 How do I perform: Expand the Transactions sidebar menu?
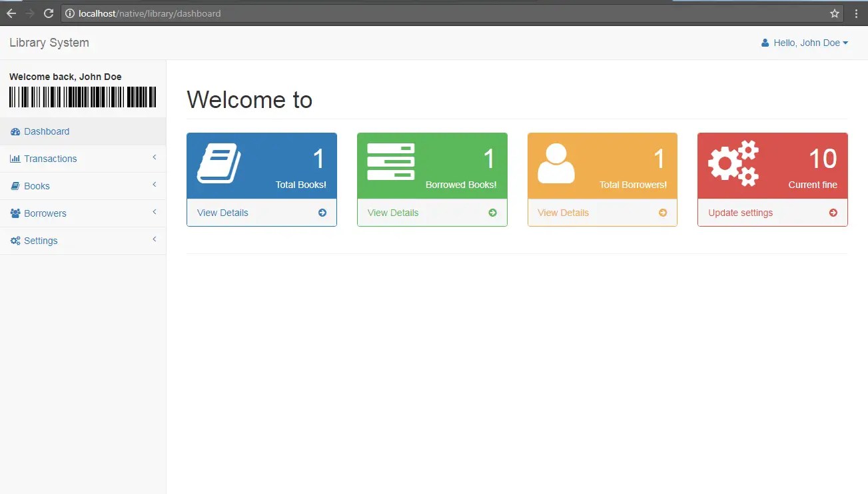point(155,159)
